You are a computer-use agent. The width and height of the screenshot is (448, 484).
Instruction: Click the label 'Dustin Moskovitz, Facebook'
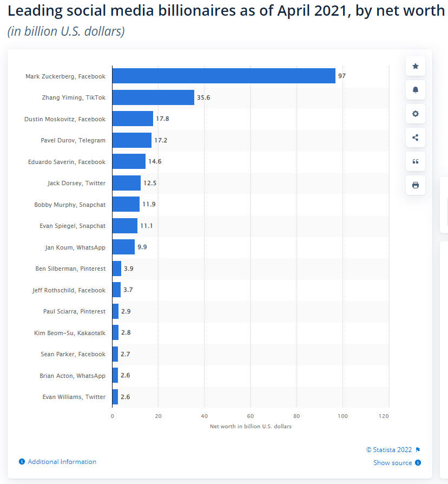(65, 119)
